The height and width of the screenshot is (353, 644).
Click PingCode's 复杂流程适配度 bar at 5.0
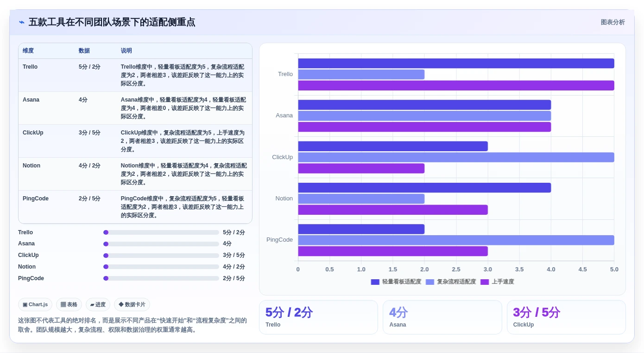point(456,240)
